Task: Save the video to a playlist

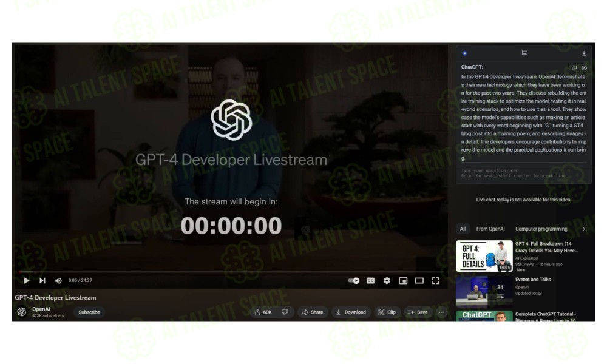Action: coord(418,312)
